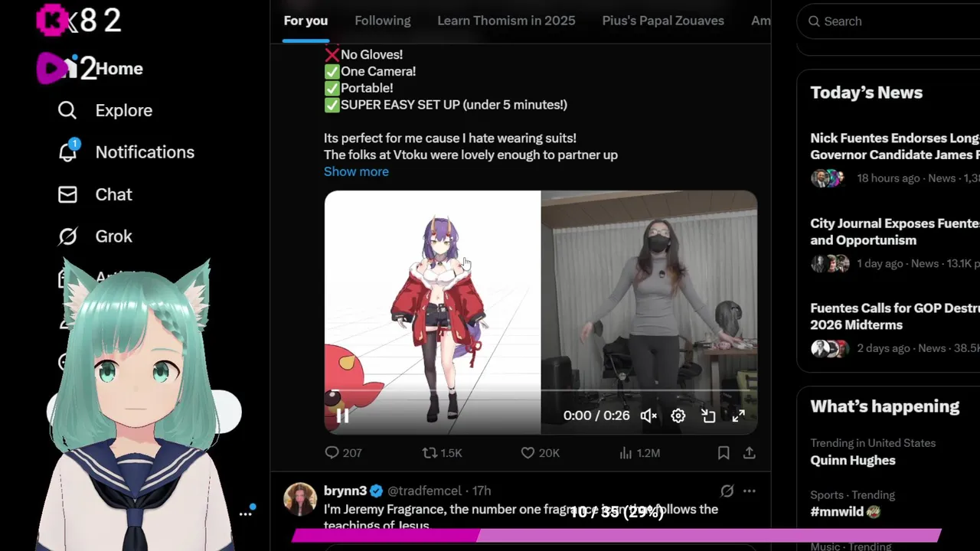Open brynn3 profile avatar
This screenshot has height=551, width=980.
click(x=300, y=499)
